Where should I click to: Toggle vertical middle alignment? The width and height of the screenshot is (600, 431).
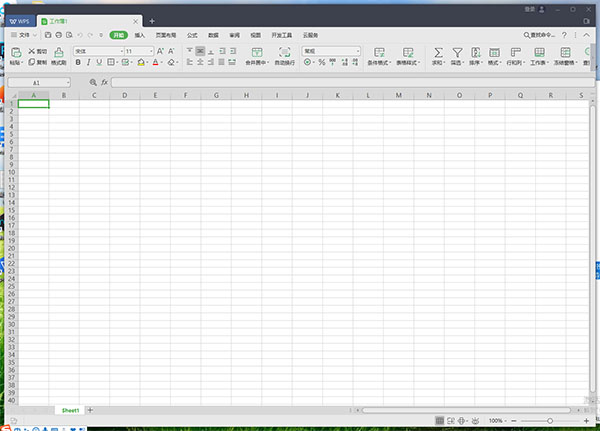pyautogui.click(x=200, y=51)
